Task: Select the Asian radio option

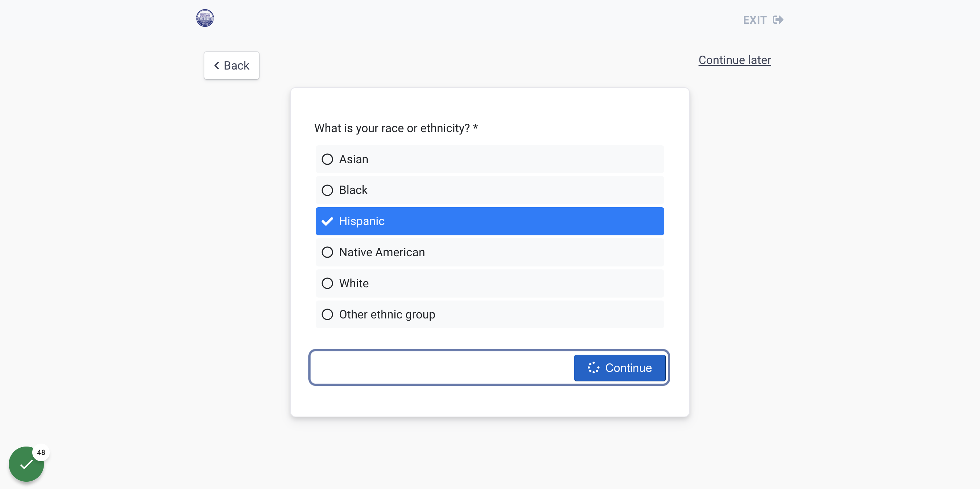Action: pos(490,159)
